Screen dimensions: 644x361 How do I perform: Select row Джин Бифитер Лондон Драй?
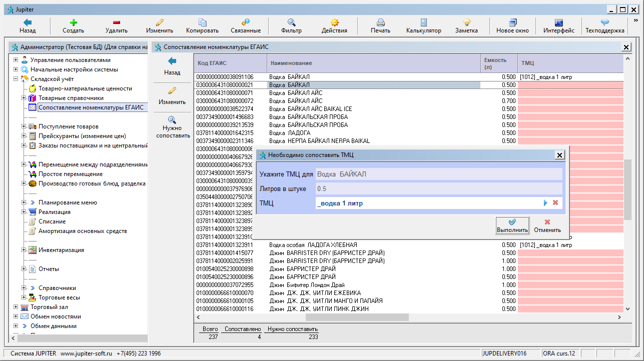(x=409, y=285)
